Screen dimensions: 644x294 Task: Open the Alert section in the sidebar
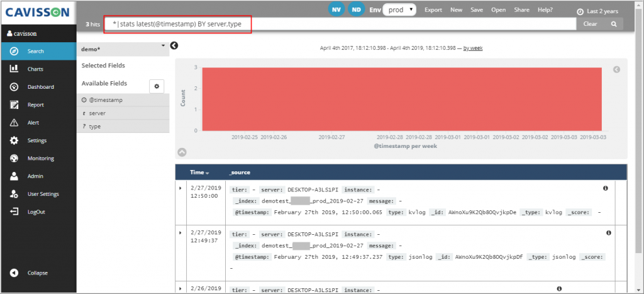(33, 123)
